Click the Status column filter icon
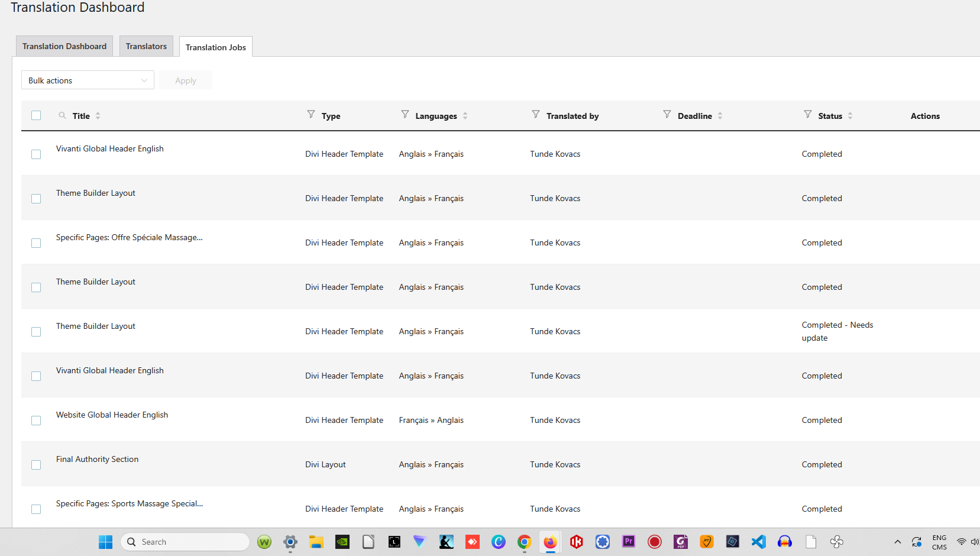The height and width of the screenshot is (556, 980). click(807, 114)
